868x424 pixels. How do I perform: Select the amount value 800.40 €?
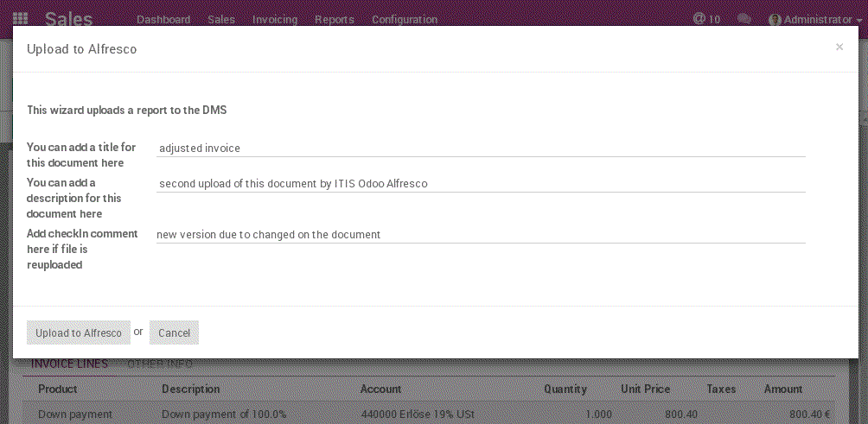click(809, 414)
